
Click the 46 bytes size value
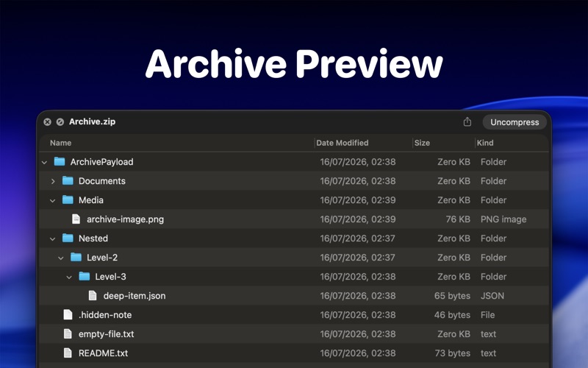(452, 315)
